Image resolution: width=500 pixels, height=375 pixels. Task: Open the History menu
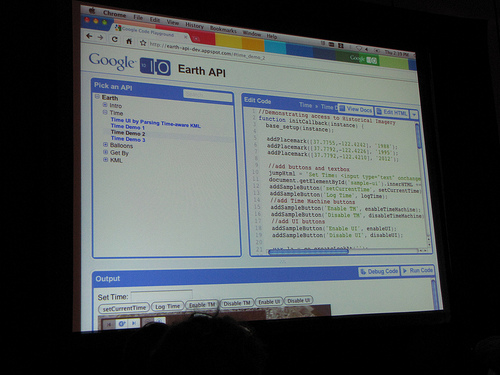(194, 25)
